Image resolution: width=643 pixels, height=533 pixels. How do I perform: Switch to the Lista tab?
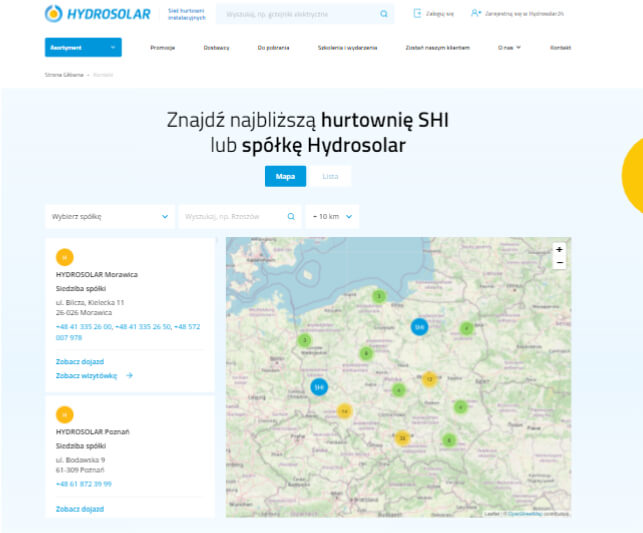[331, 176]
